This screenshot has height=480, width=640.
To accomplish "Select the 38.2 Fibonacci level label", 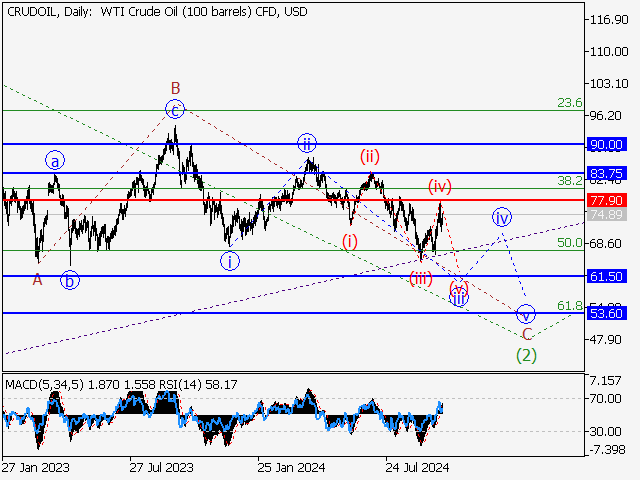I will pos(570,180).
